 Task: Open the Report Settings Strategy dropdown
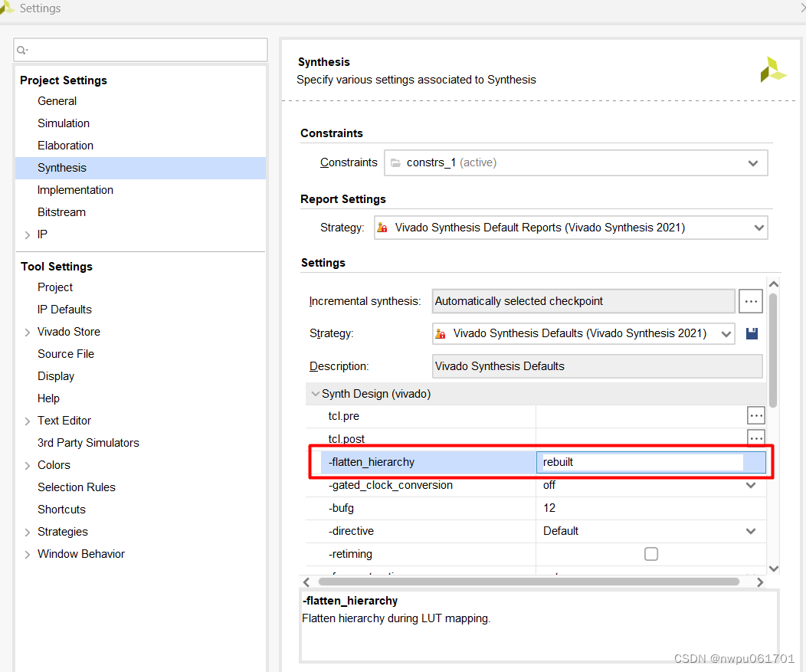pyautogui.click(x=571, y=228)
